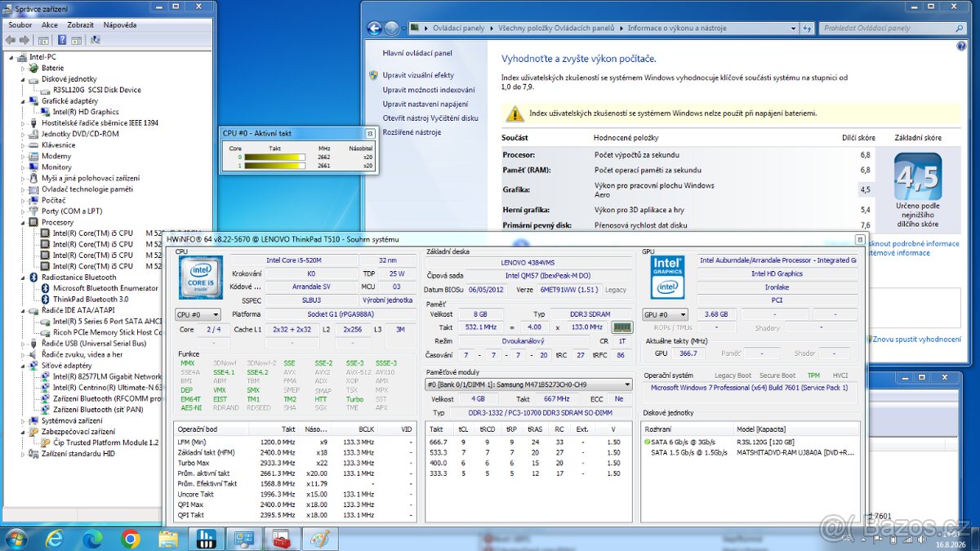Open Hlavní ovládací panel link
Screen dimensions: 980x551
click(417, 53)
